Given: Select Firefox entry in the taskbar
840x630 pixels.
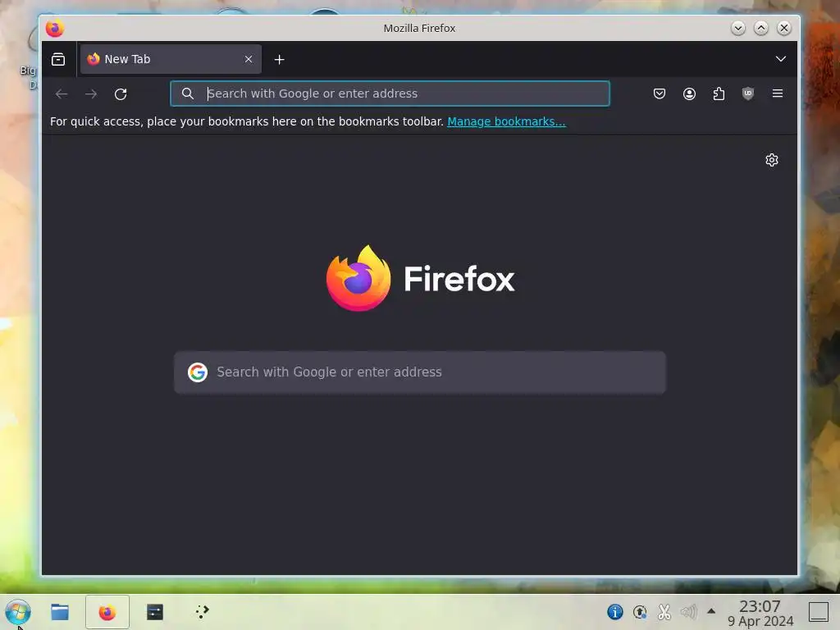Looking at the screenshot, I should [x=107, y=612].
